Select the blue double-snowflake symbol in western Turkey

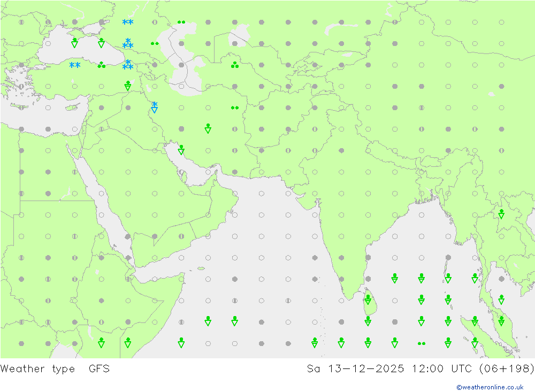coord(75,65)
